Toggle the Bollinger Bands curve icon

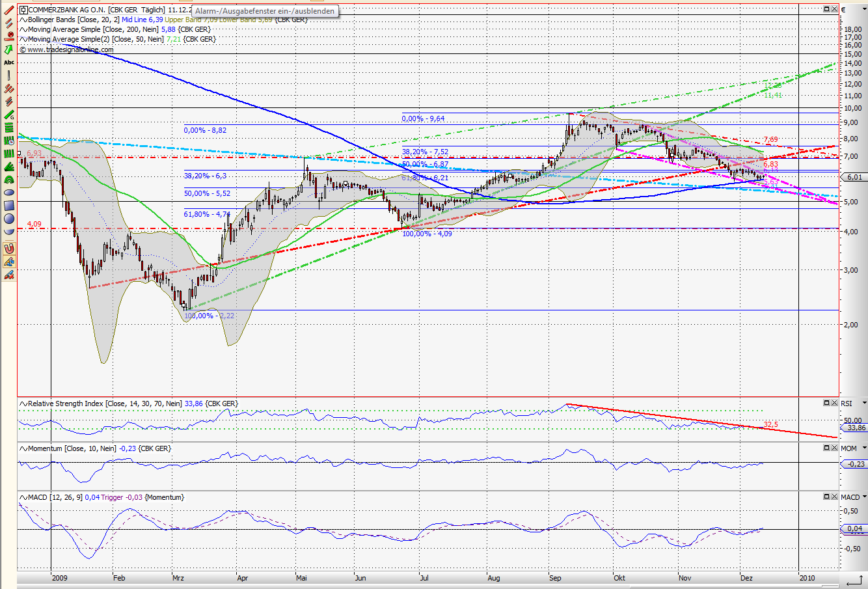21,20
